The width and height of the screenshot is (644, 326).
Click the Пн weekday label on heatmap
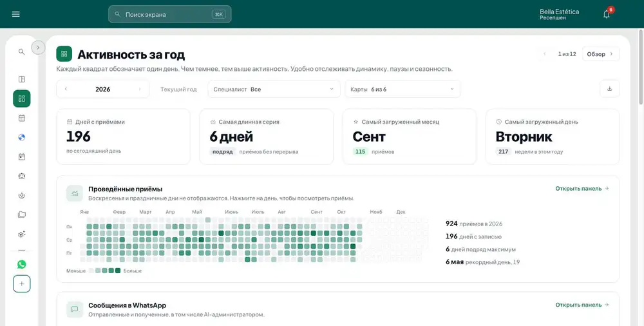(69, 227)
